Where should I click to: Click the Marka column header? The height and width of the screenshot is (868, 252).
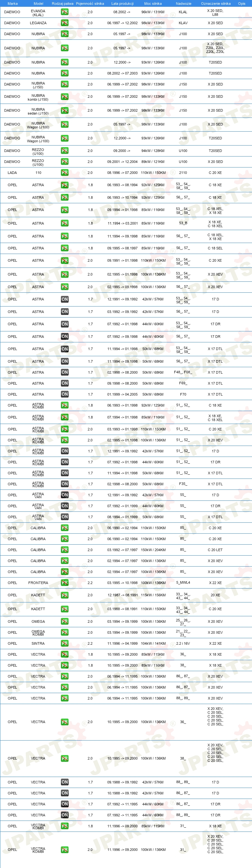point(13,3)
